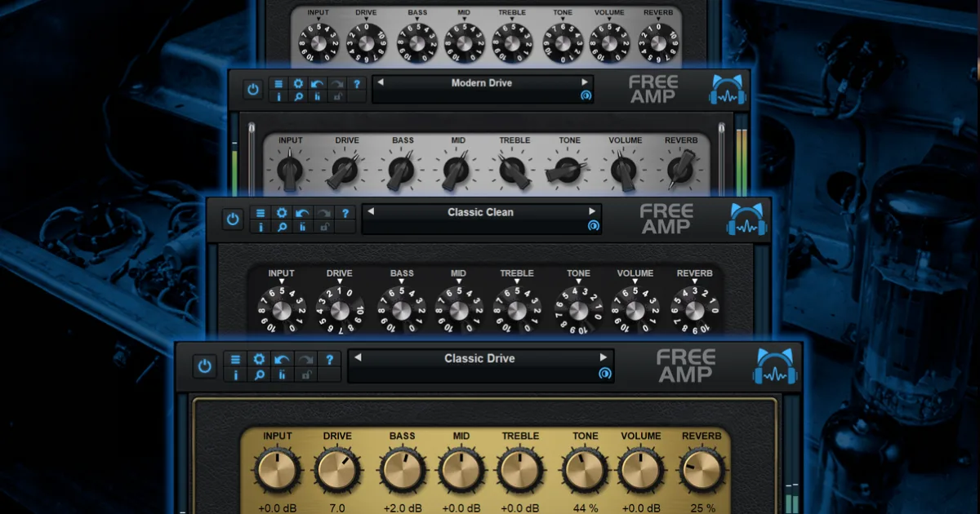Click gold REVERB knob in Classic Drive window

[702, 470]
